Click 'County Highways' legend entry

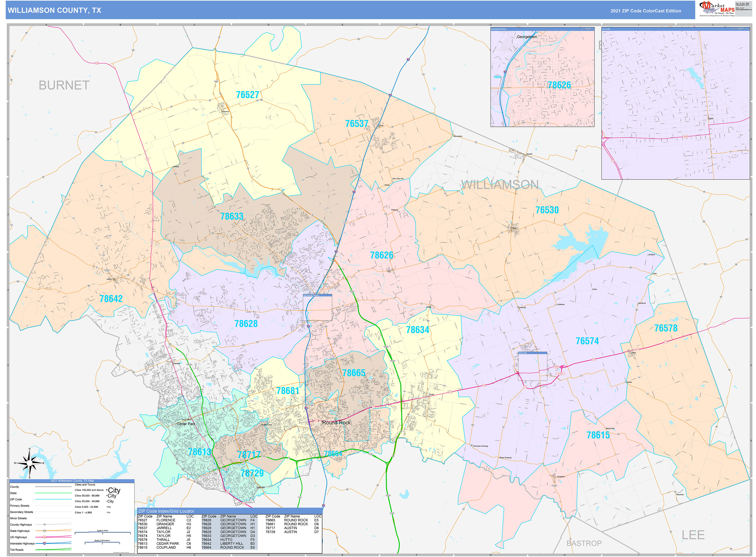click(x=21, y=525)
